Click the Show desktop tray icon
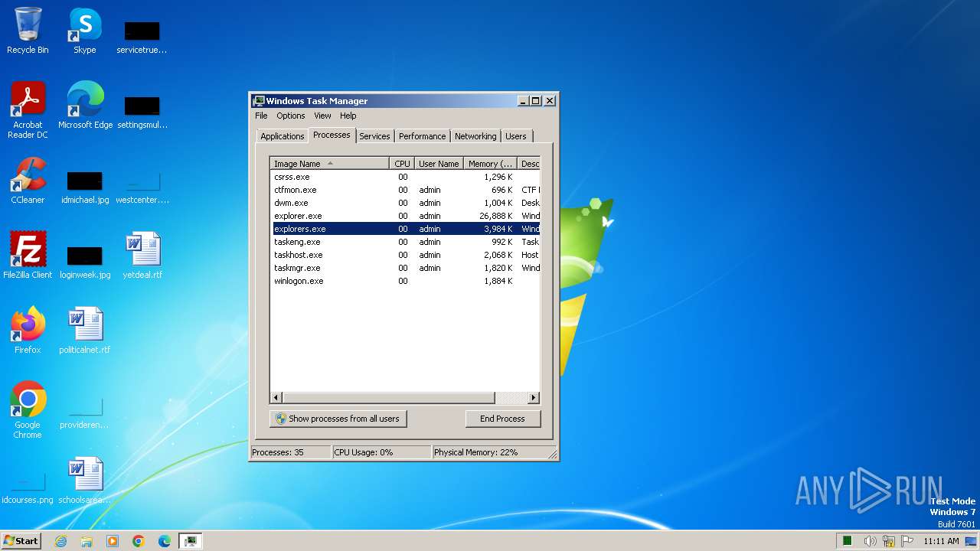The image size is (980, 551). (971, 541)
